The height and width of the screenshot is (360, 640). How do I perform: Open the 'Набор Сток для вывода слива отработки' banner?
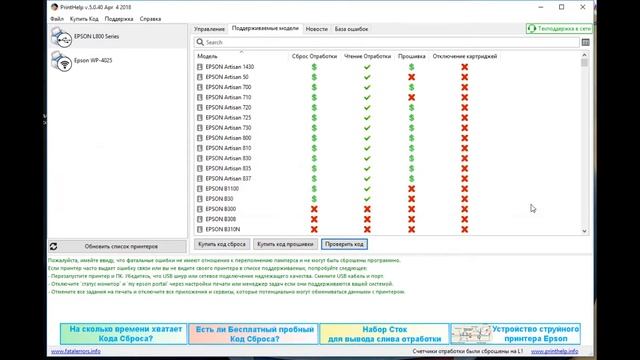point(384,334)
